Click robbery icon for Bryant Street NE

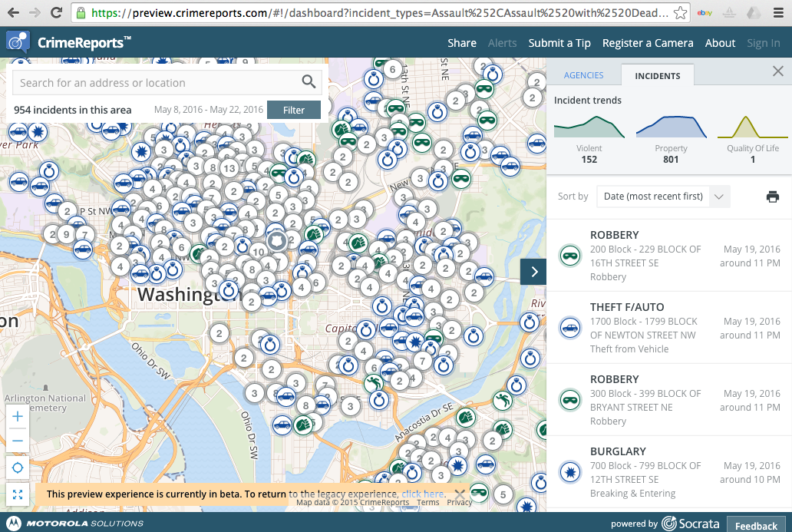coord(569,400)
